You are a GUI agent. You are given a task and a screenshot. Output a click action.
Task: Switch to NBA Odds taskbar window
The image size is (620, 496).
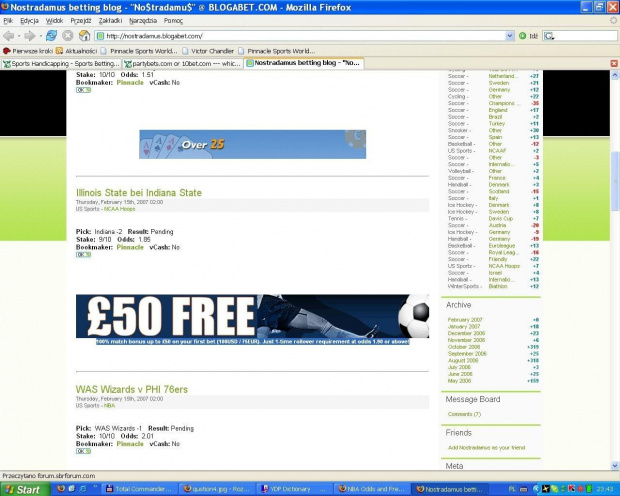372,489
